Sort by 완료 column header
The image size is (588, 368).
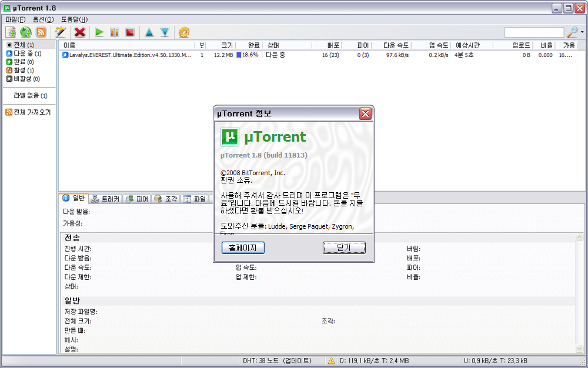click(x=249, y=45)
